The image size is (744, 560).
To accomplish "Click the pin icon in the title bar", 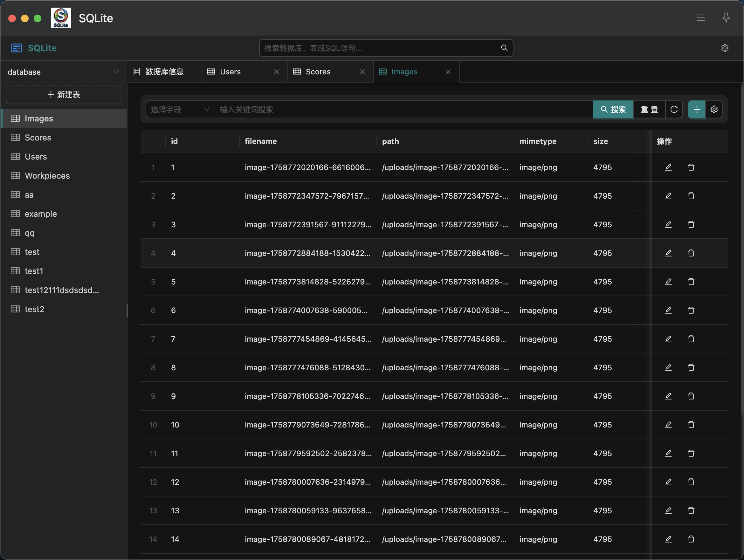I will [726, 18].
